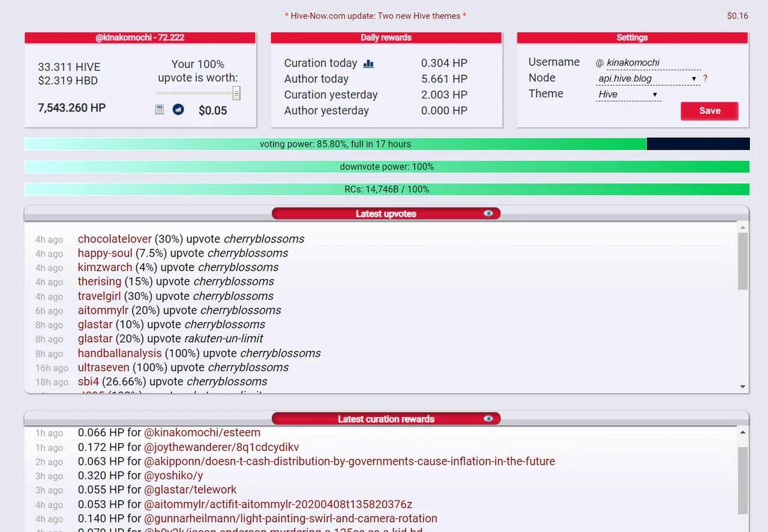Click the red question mark next to Node
The height and width of the screenshot is (532, 768).
(x=705, y=79)
